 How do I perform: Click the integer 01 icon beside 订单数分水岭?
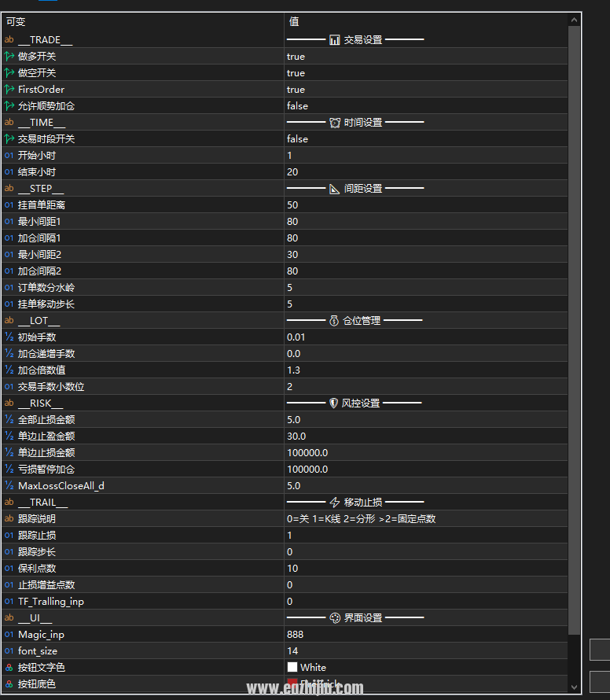tap(9, 288)
